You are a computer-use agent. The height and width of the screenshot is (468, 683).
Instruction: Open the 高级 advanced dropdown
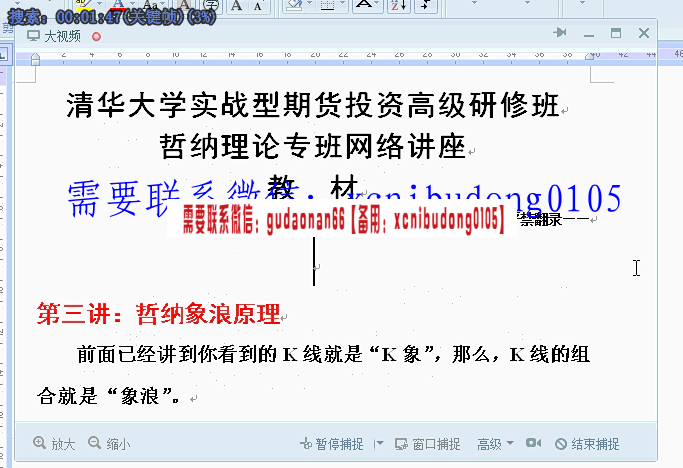pyautogui.click(x=495, y=444)
